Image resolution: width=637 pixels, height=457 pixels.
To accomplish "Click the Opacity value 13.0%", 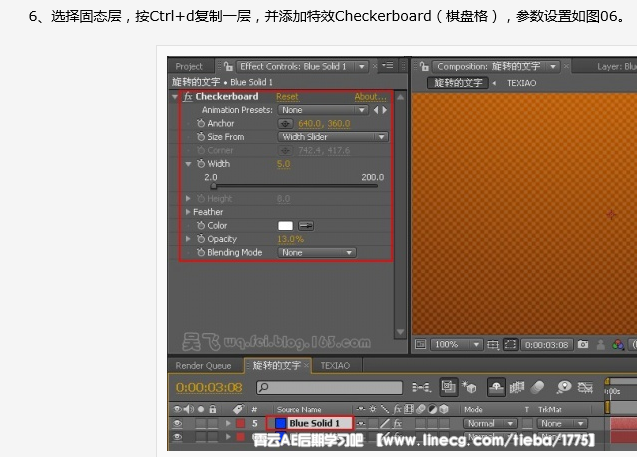I will [x=290, y=239].
